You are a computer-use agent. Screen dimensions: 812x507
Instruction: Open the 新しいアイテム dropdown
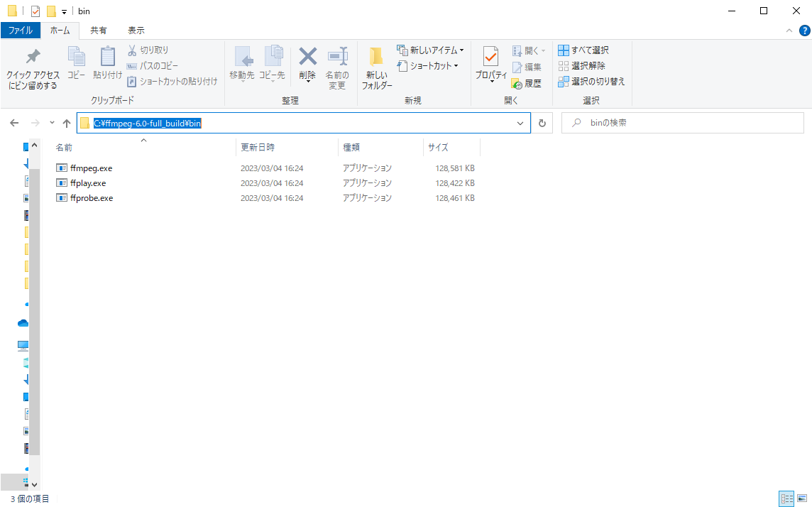429,50
